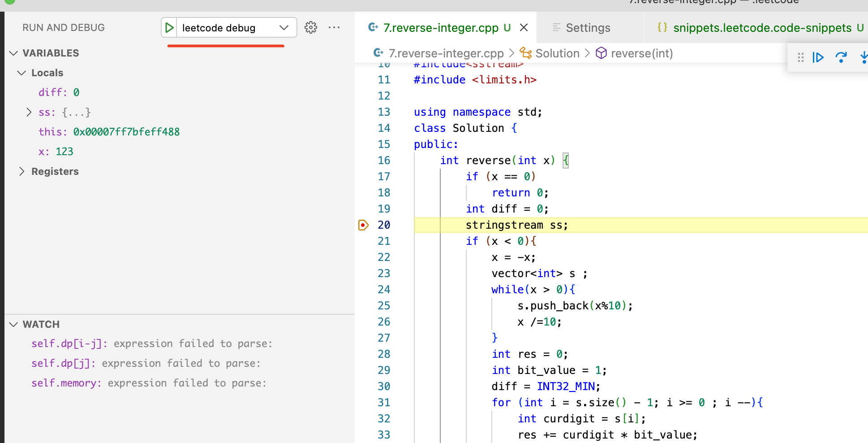Close the 7.reverse-integer.cpp tab
Image resolution: width=868 pixels, height=443 pixels.
click(524, 28)
